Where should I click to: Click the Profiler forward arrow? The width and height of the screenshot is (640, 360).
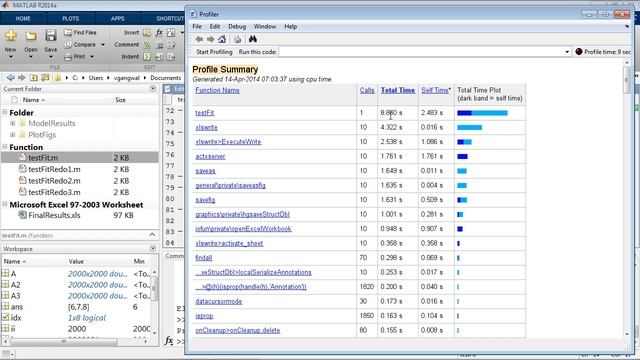[x=211, y=39]
